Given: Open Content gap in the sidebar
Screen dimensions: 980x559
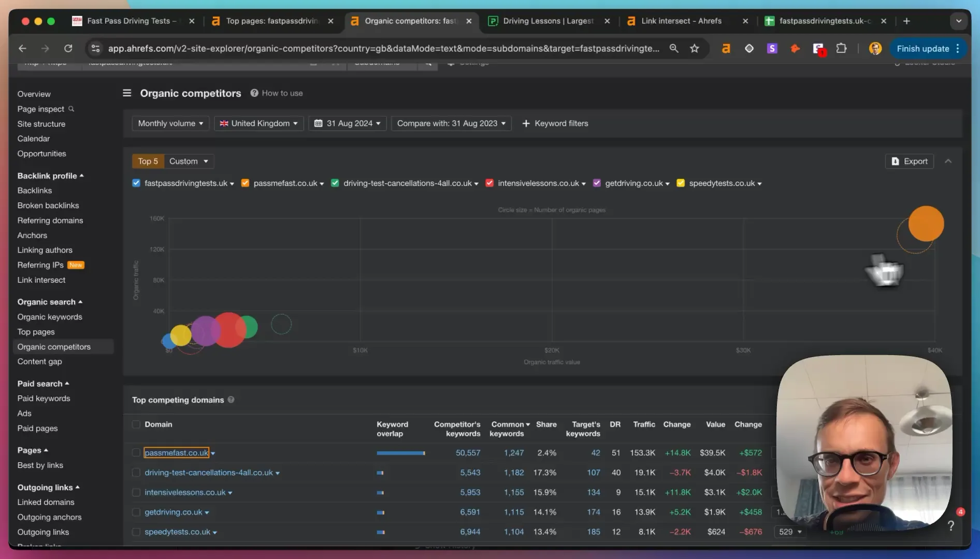Looking at the screenshot, I should [39, 361].
